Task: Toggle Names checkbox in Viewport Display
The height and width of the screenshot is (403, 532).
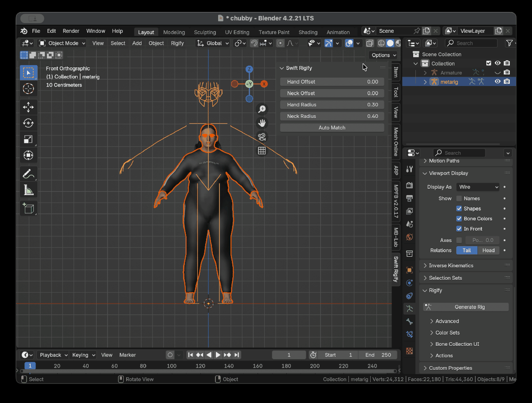Action: click(x=459, y=198)
